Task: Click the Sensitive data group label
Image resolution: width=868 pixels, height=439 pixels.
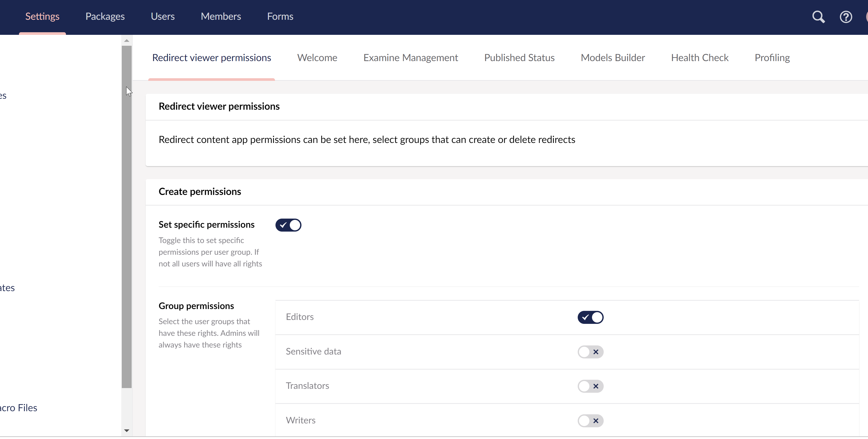Action: click(x=313, y=351)
